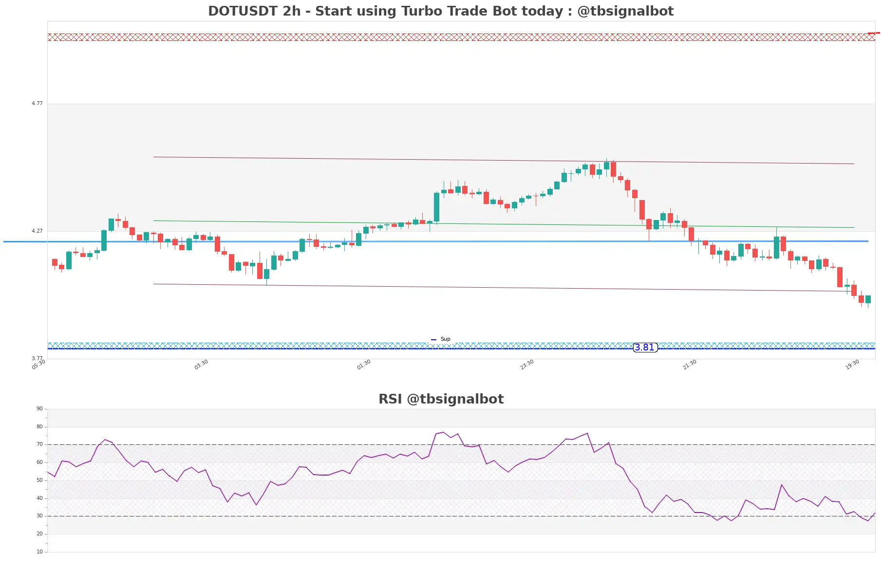This screenshot has height=588, width=882.
Task: Click the Sup legend entry
Action: click(441, 339)
